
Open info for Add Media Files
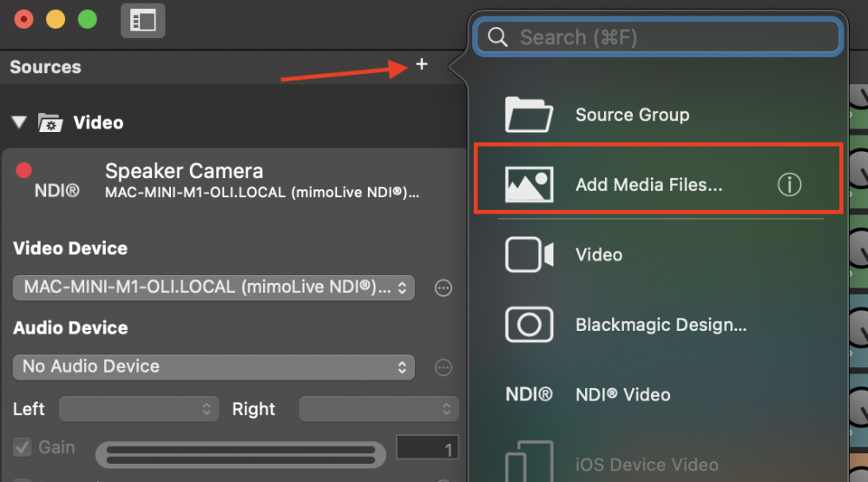coord(789,184)
